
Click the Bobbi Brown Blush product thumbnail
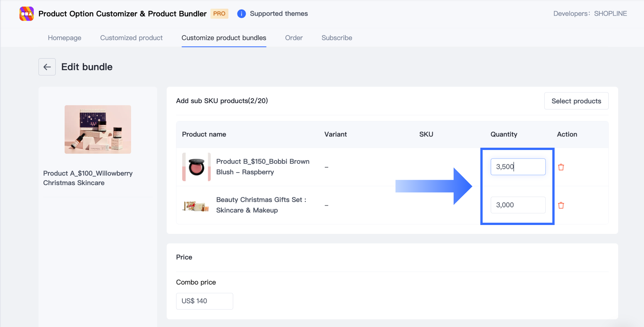coord(196,167)
